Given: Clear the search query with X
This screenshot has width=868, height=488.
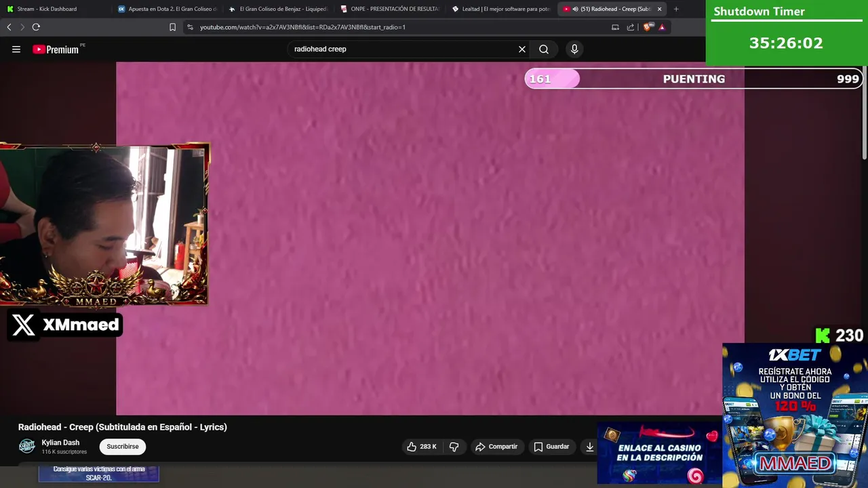Looking at the screenshot, I should (522, 49).
